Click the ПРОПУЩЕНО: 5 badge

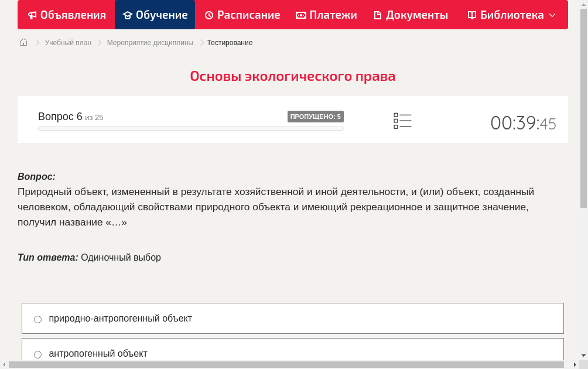316,117
